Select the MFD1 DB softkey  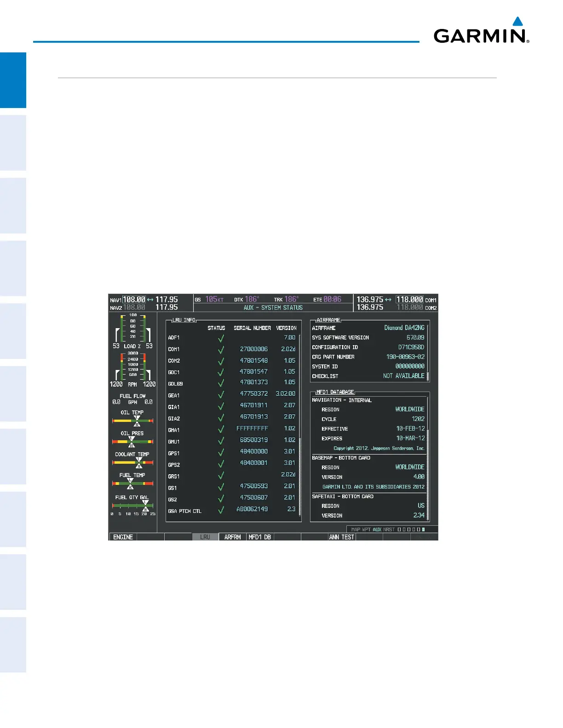[x=260, y=537]
